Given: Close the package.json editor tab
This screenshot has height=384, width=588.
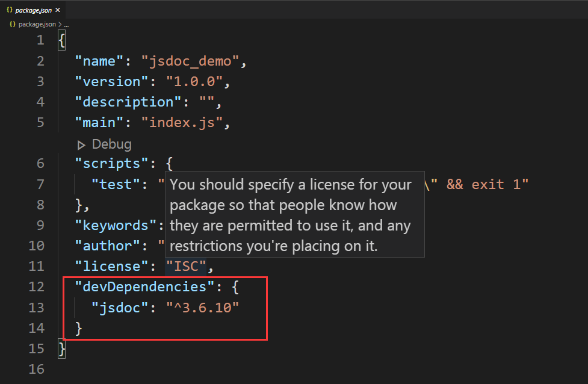Looking at the screenshot, I should click(58, 10).
